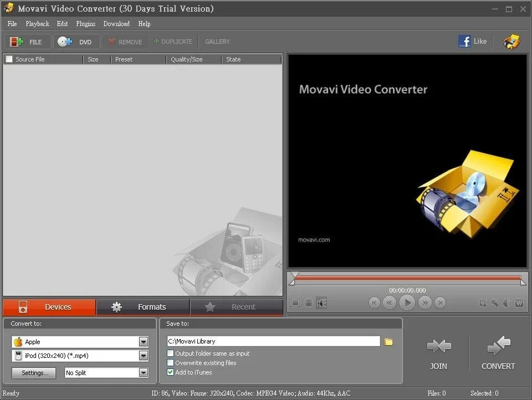
Task: Jump to end of video
Action: pos(440,302)
